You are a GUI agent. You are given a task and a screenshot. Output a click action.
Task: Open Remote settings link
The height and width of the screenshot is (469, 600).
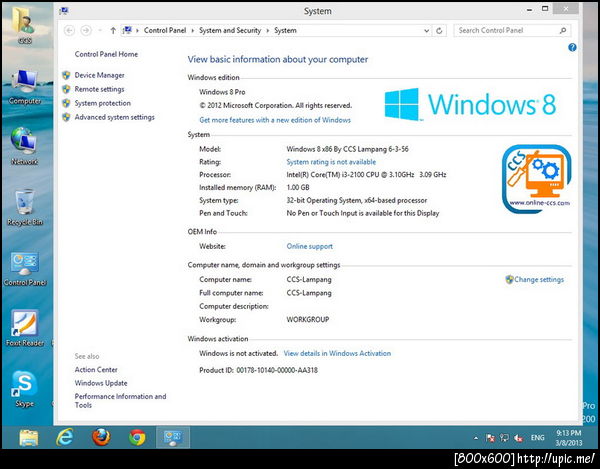[x=99, y=89]
